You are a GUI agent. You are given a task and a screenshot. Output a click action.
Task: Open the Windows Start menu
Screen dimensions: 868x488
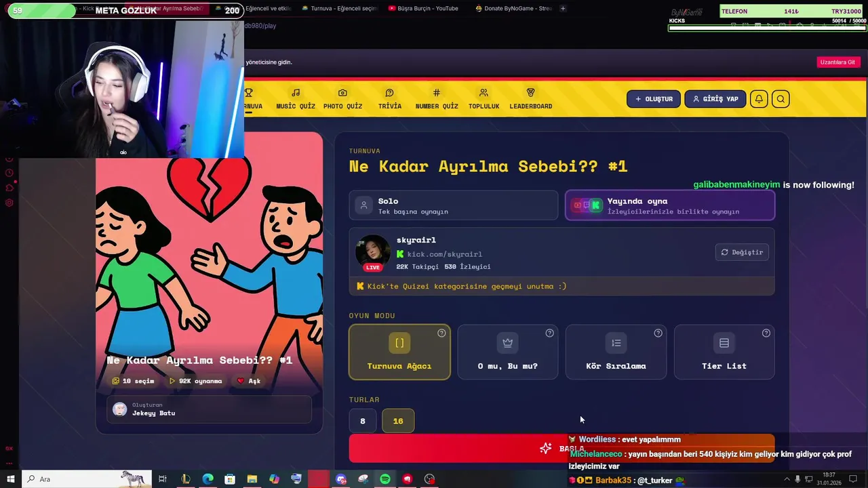point(10,479)
